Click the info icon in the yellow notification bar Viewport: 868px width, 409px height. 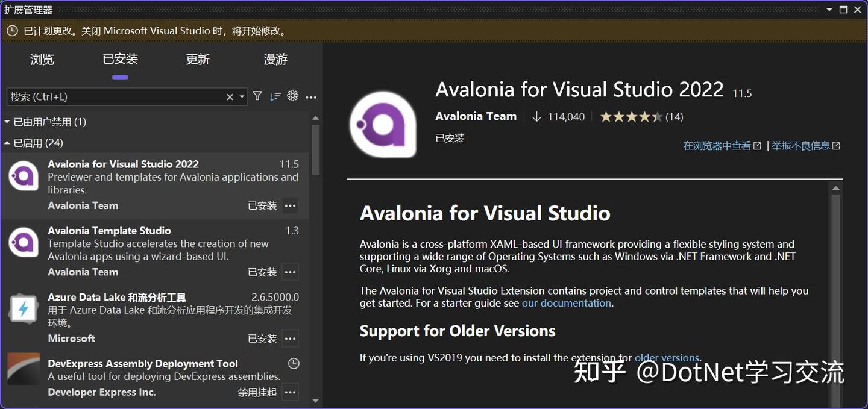coord(13,30)
